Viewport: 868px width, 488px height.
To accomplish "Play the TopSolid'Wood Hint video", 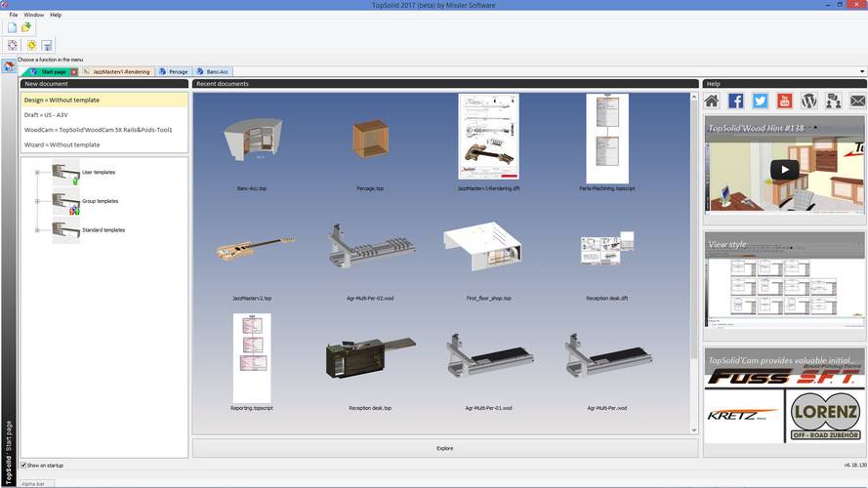I will click(784, 170).
